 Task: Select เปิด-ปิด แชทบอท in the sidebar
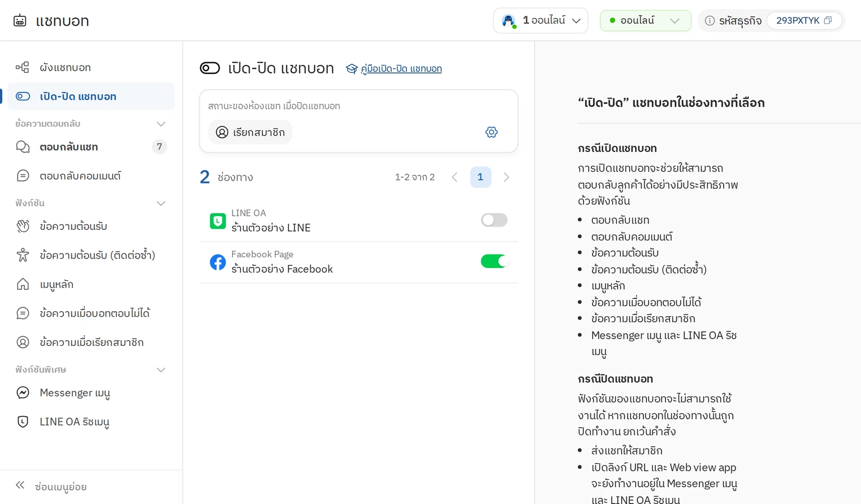tap(91, 96)
